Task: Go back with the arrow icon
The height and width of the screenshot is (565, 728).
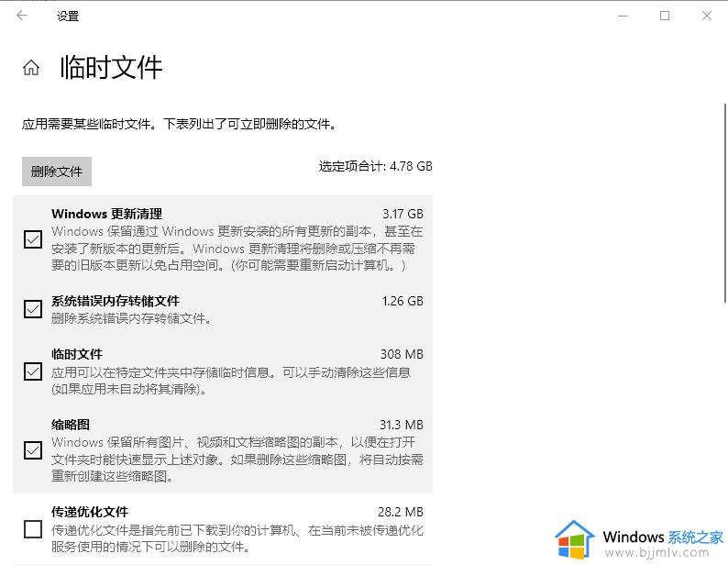Action: click(x=22, y=16)
